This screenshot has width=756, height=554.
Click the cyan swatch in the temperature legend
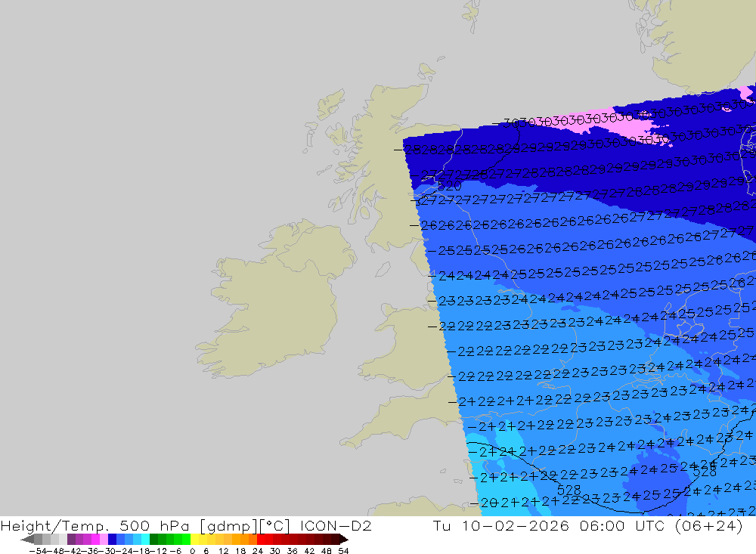pos(145,539)
